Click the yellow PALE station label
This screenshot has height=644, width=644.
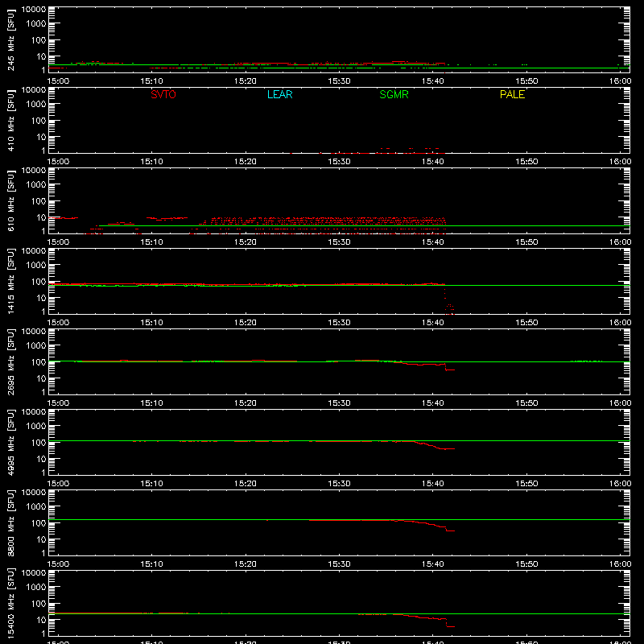tap(512, 94)
